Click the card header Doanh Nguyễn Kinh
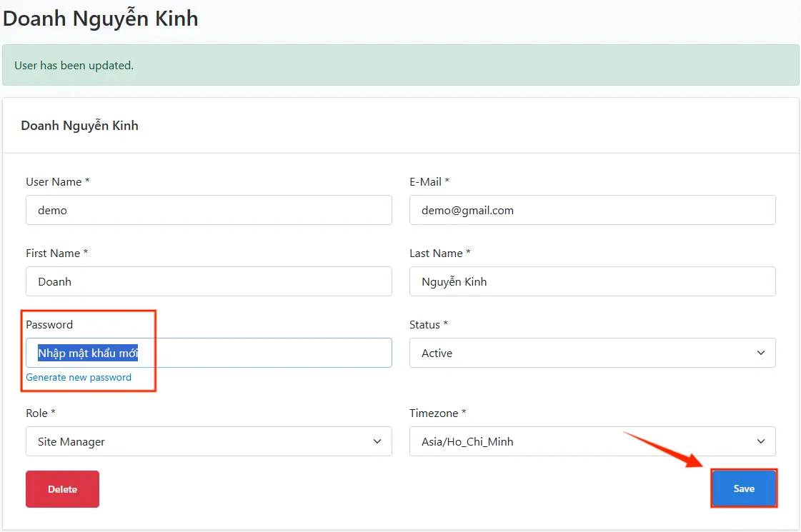Viewport: 801px width, 532px height. [x=79, y=125]
